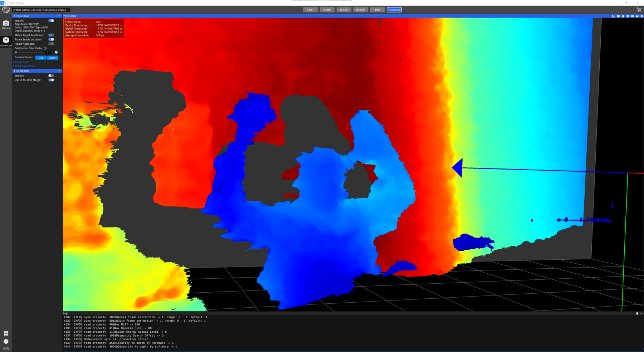Viewport: 644px width, 352px height.
Task: Switch to the IR Right tab
Action: coord(361,10)
